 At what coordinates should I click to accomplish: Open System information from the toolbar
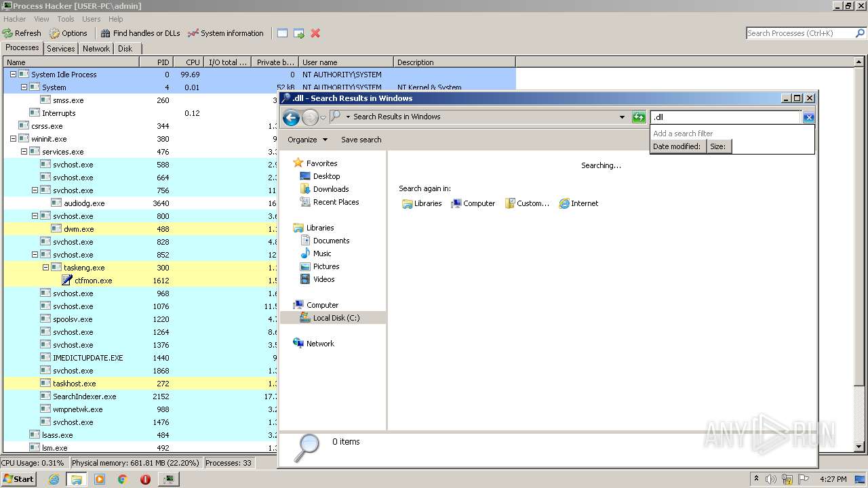coord(225,33)
